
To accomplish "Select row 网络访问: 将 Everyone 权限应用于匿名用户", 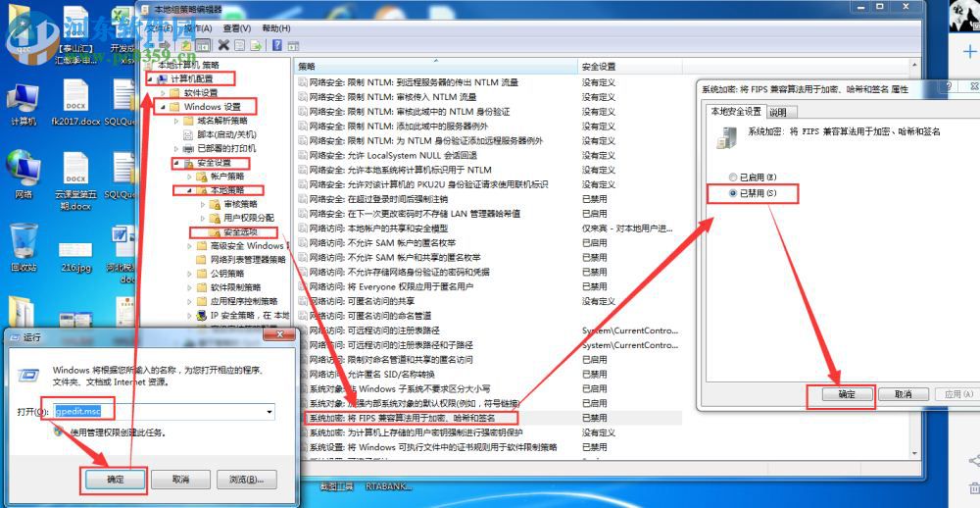I will (x=489, y=286).
